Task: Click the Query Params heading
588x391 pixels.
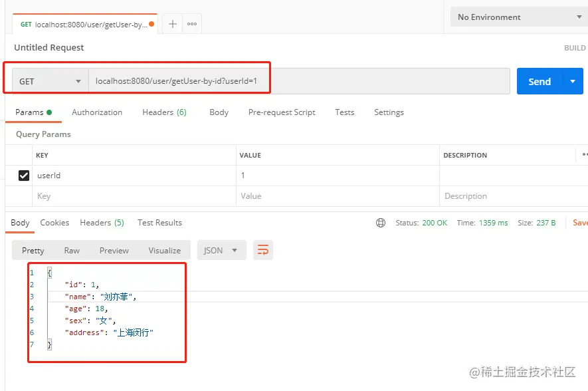Action: click(x=43, y=134)
